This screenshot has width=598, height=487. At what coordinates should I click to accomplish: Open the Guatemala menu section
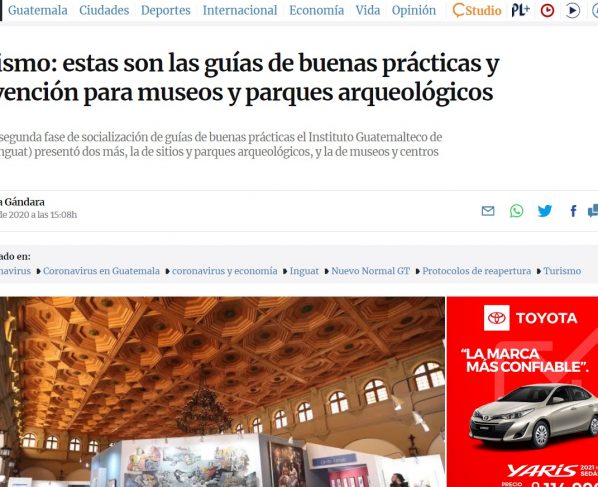(38, 10)
